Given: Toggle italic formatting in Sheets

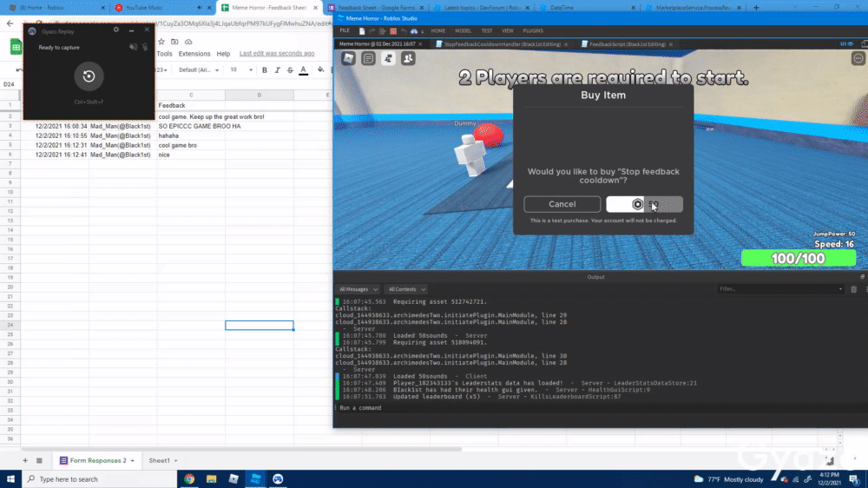Looking at the screenshot, I should click(x=278, y=70).
